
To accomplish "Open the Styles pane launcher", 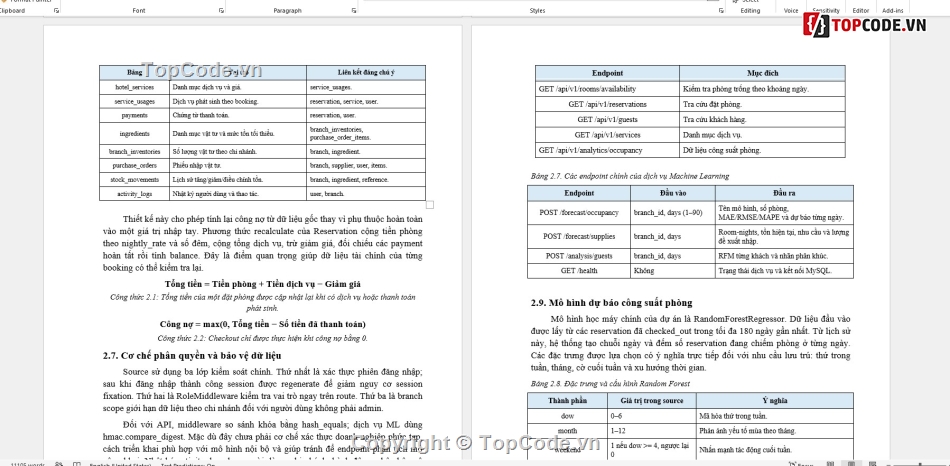I will (721, 11).
